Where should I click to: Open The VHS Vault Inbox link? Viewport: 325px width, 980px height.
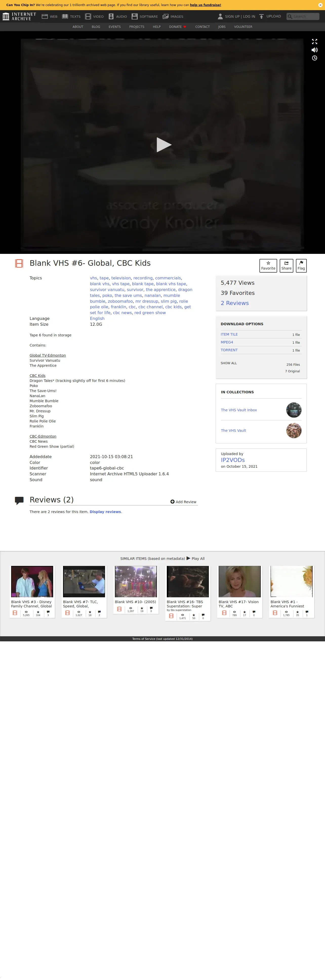[239, 410]
